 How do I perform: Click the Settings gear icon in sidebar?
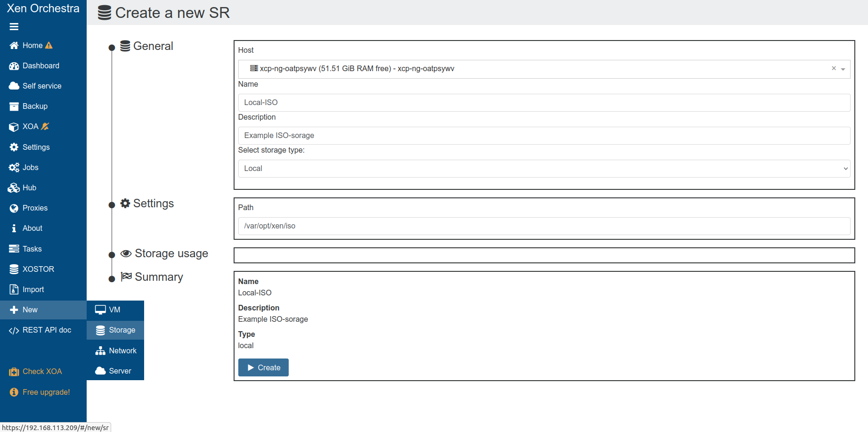tap(14, 147)
